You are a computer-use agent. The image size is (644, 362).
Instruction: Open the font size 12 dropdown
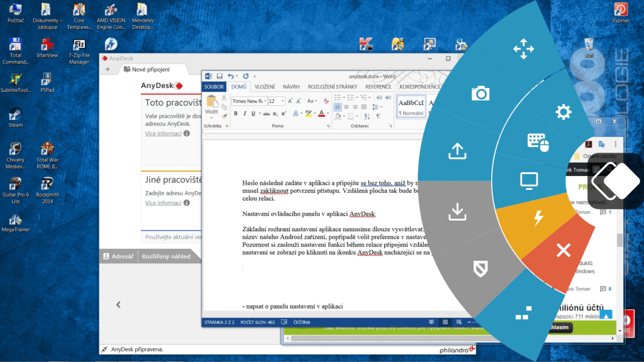click(x=282, y=101)
